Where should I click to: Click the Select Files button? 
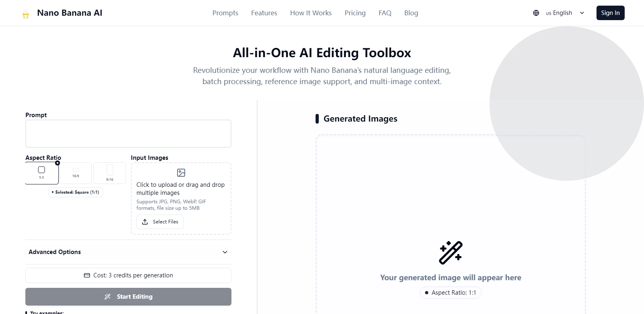coord(160,222)
